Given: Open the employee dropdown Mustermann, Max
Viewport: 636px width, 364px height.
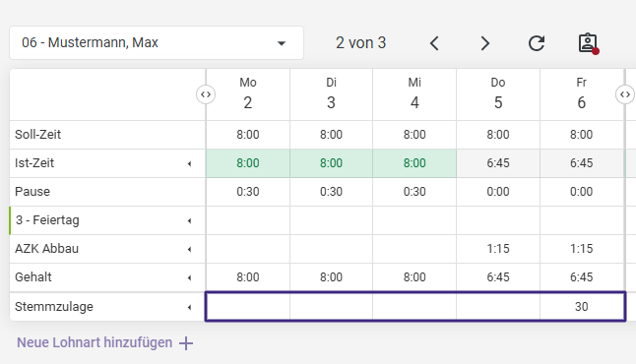Looking at the screenshot, I should pos(157,43).
